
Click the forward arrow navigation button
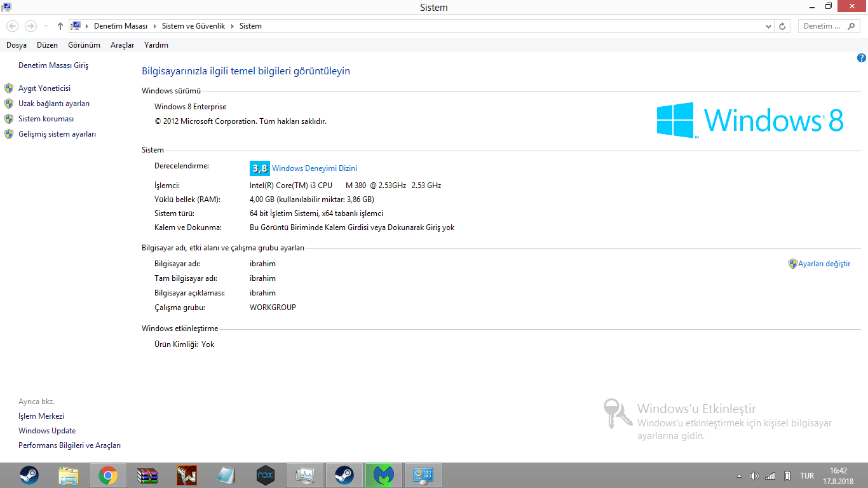[x=30, y=26]
